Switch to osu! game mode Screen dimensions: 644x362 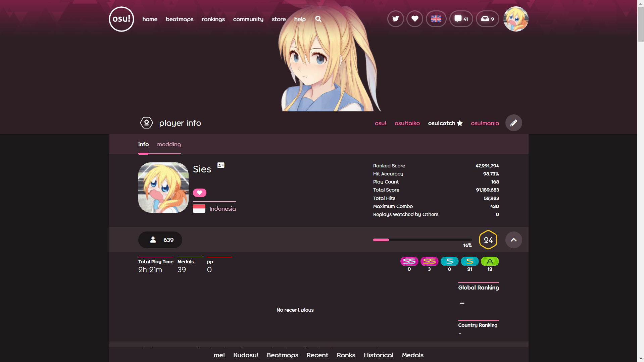click(381, 123)
